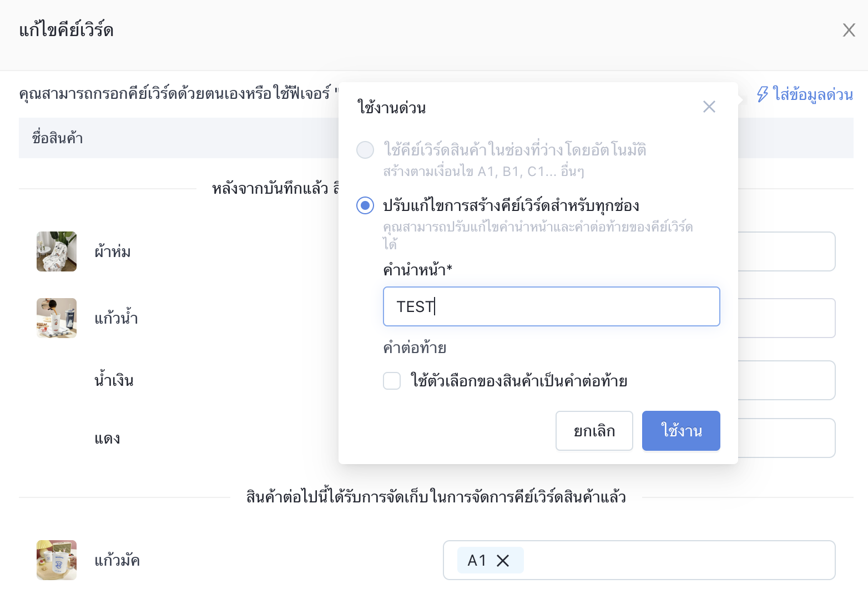
Task: Click keyword field edge for แดง row
Action: tap(786, 438)
